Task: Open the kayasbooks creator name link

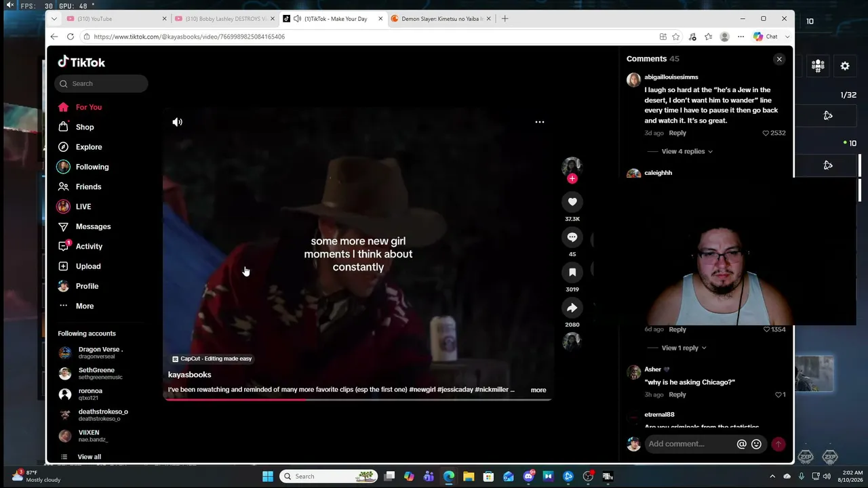Action: (190, 375)
